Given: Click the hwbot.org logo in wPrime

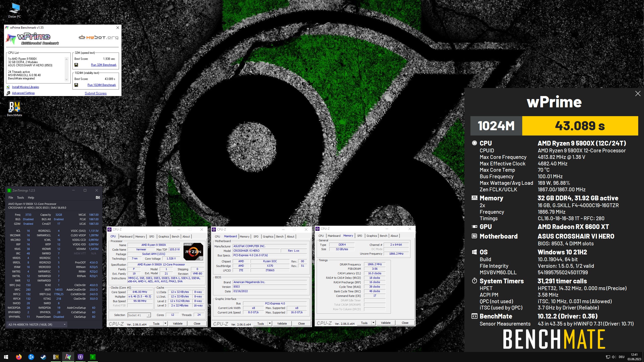Looking at the screenshot, I should coord(98,37).
